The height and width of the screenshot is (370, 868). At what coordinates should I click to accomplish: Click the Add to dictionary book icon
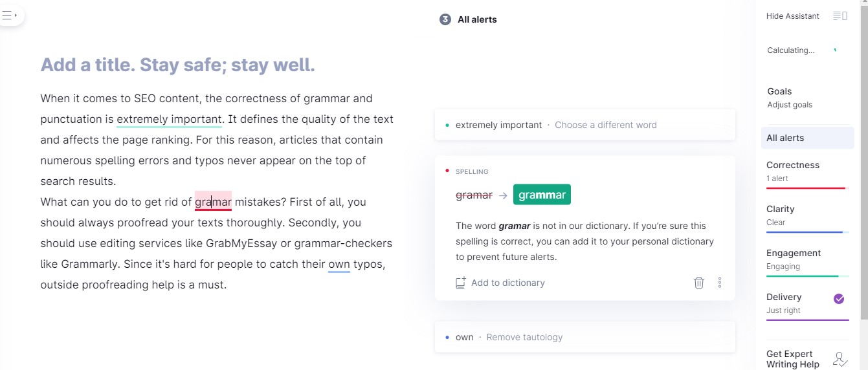(x=461, y=283)
